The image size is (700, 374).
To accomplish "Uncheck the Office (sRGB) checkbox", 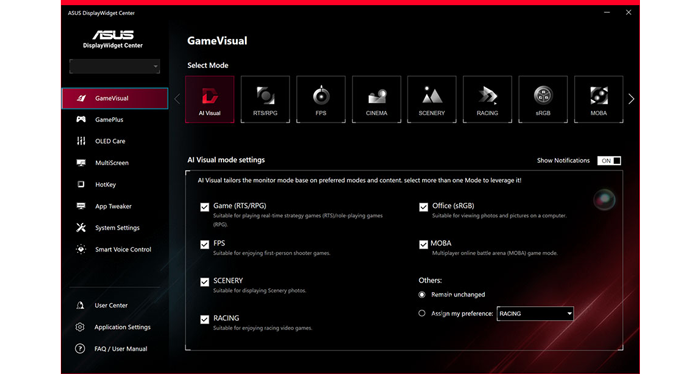I will click(x=423, y=207).
